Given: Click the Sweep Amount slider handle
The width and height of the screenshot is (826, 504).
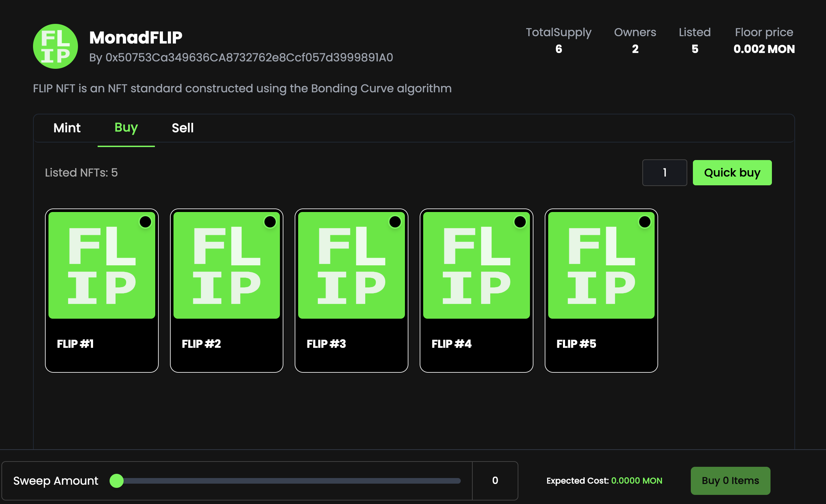Looking at the screenshot, I should click(117, 481).
